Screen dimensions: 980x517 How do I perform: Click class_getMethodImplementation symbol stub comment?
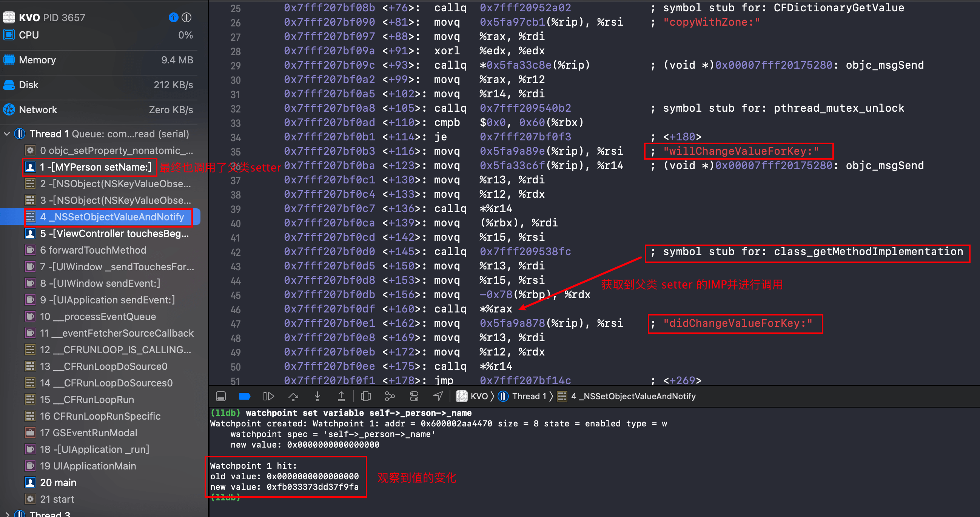tap(807, 252)
